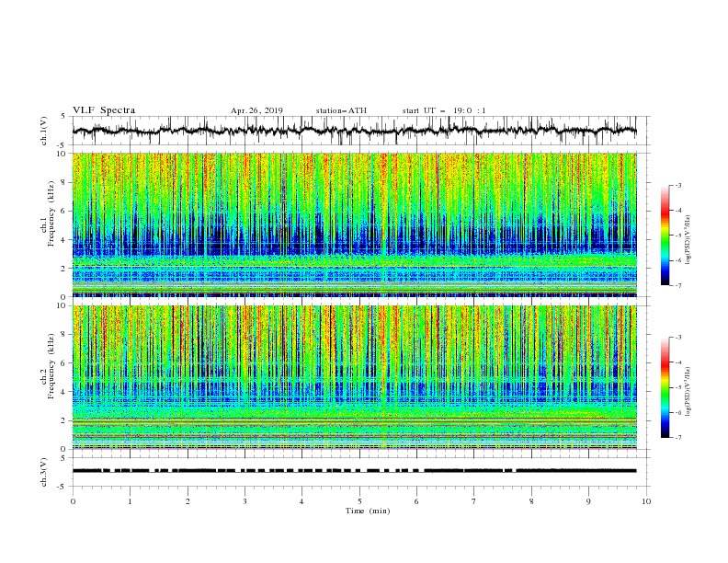The width and height of the screenshot is (728, 563).
Task: Select the "Time (min)" x-axis label
Action: 368,511
